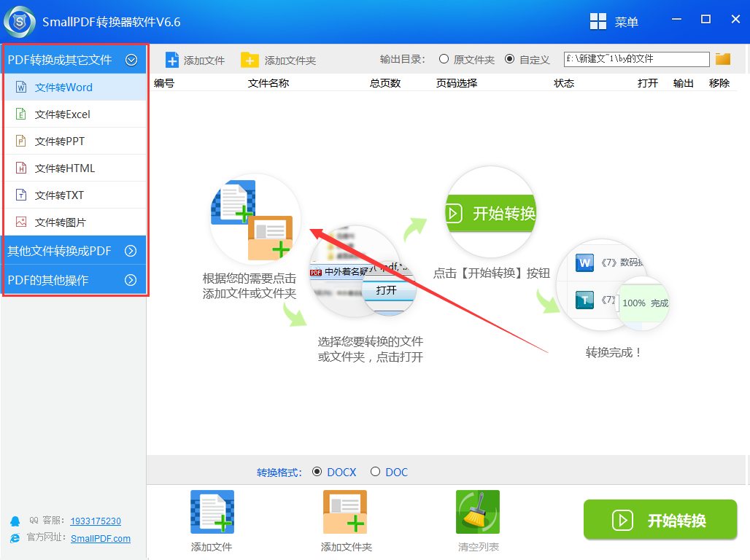Expand 其他文件转换成PDF section via arrow

click(x=131, y=251)
